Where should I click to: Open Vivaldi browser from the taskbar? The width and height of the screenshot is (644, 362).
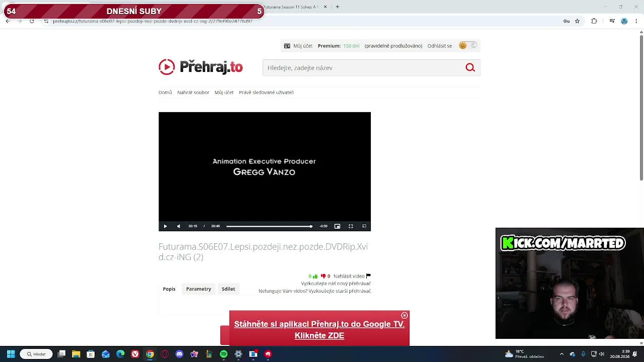[135, 354]
